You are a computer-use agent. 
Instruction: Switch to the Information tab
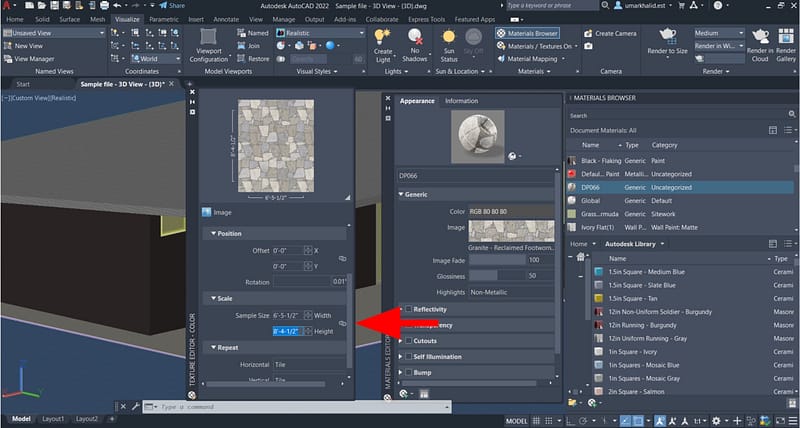(x=461, y=101)
